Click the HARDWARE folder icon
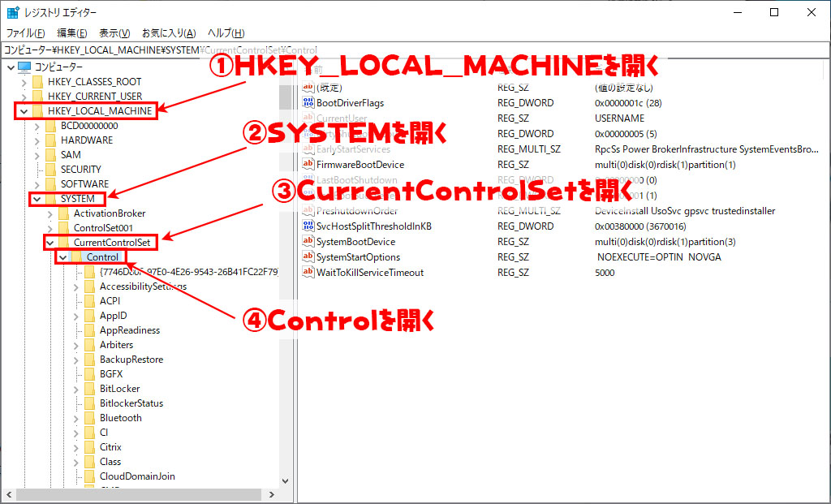Screen dimensions: 831x504 click(51, 140)
